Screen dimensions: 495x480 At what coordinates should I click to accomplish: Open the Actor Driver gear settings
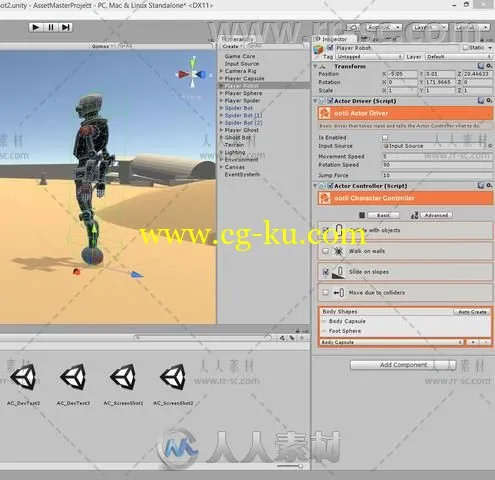[489, 100]
